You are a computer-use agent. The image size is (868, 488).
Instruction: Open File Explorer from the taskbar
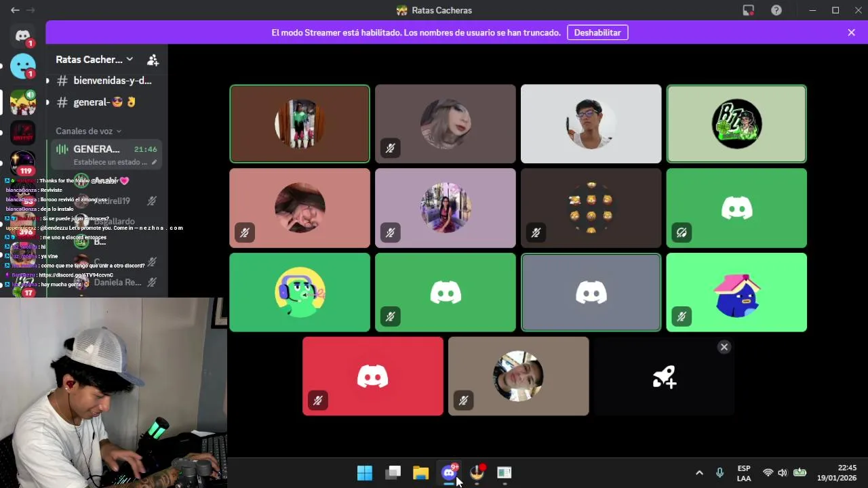(x=420, y=472)
